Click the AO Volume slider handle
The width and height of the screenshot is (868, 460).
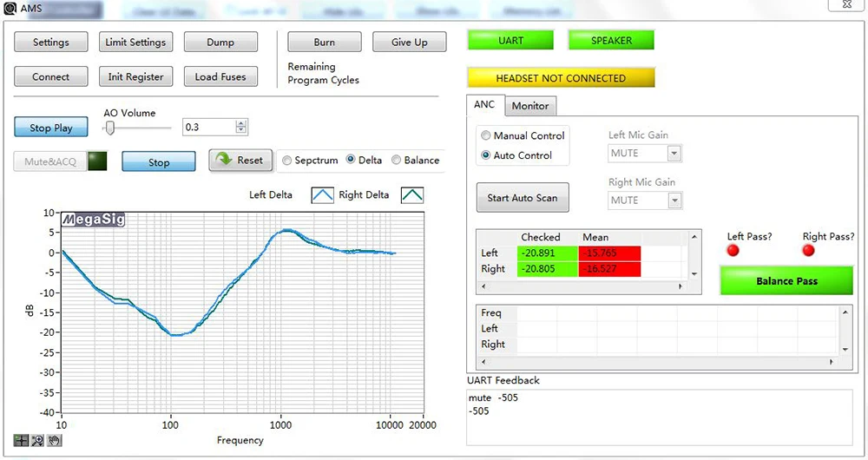click(110, 128)
